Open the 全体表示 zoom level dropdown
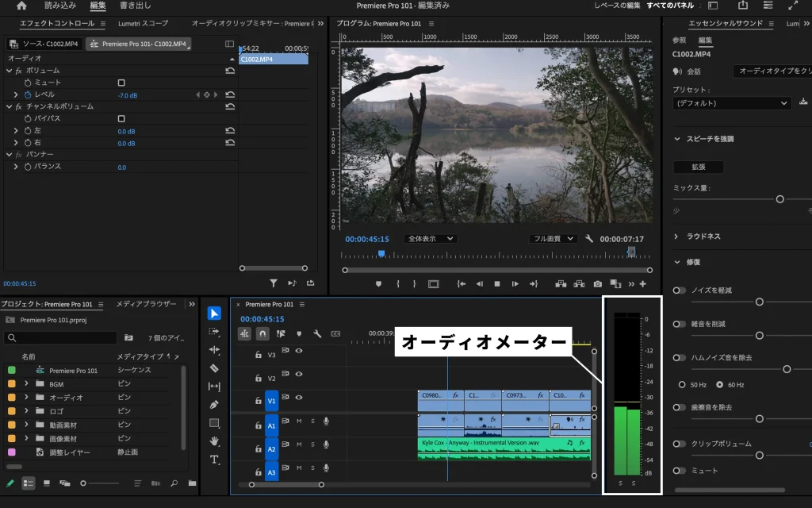812x508 pixels. [430, 238]
